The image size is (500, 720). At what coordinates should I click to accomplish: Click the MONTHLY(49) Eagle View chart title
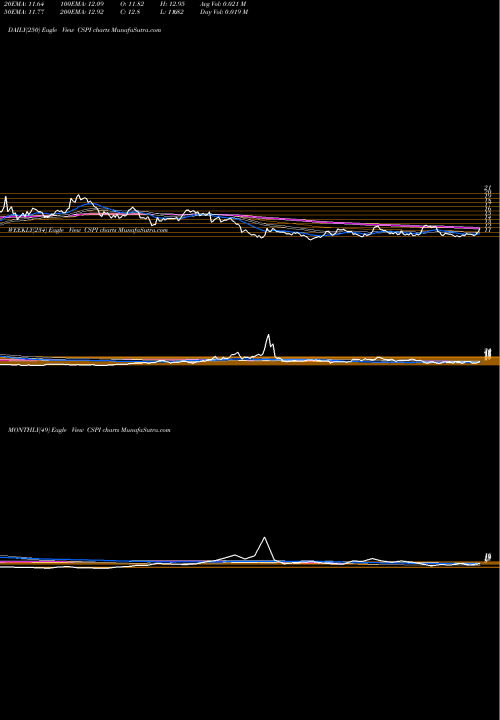[x=89, y=430]
